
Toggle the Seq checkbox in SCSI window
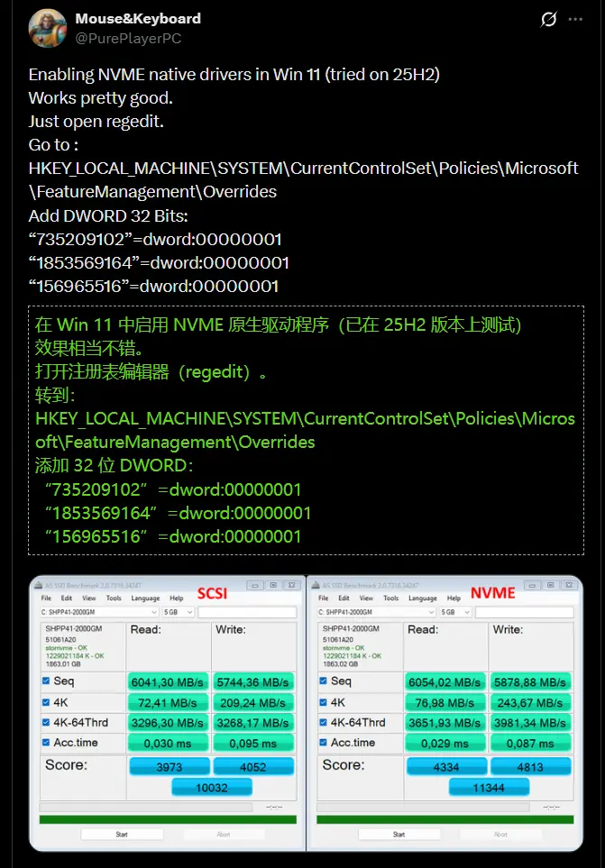click(46, 681)
